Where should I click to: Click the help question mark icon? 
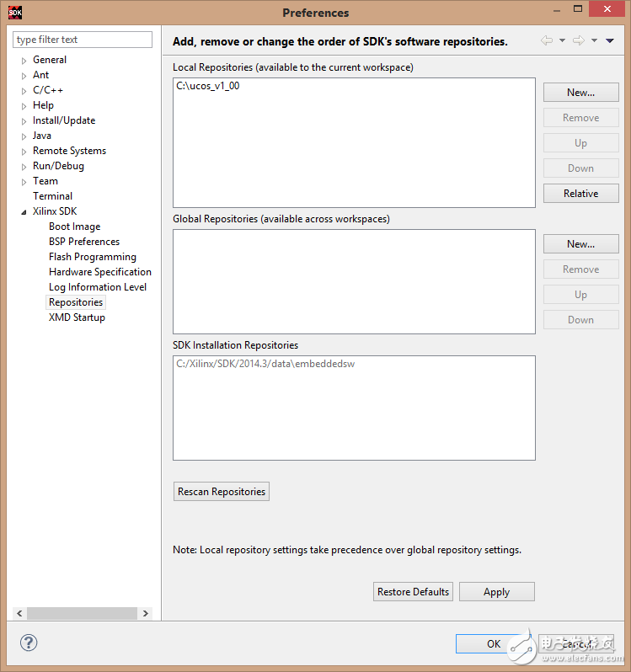29,643
